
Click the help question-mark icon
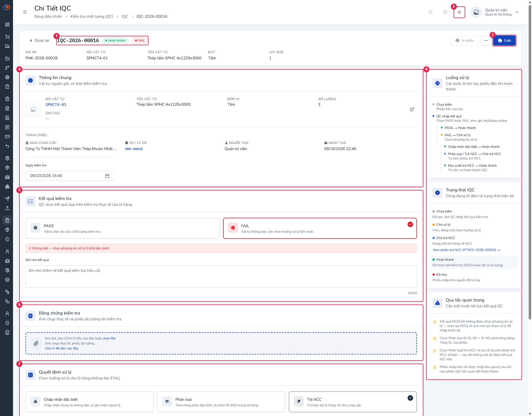(445, 12)
